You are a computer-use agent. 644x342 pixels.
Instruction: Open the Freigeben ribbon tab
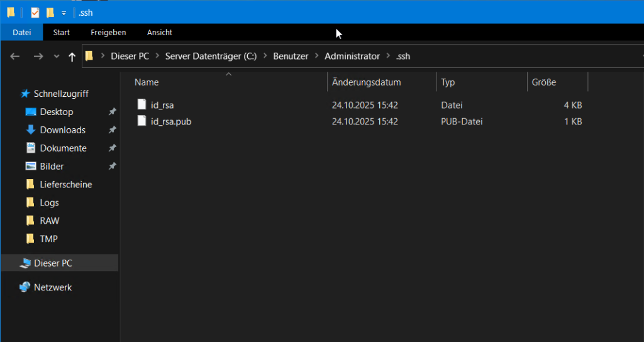tap(108, 32)
